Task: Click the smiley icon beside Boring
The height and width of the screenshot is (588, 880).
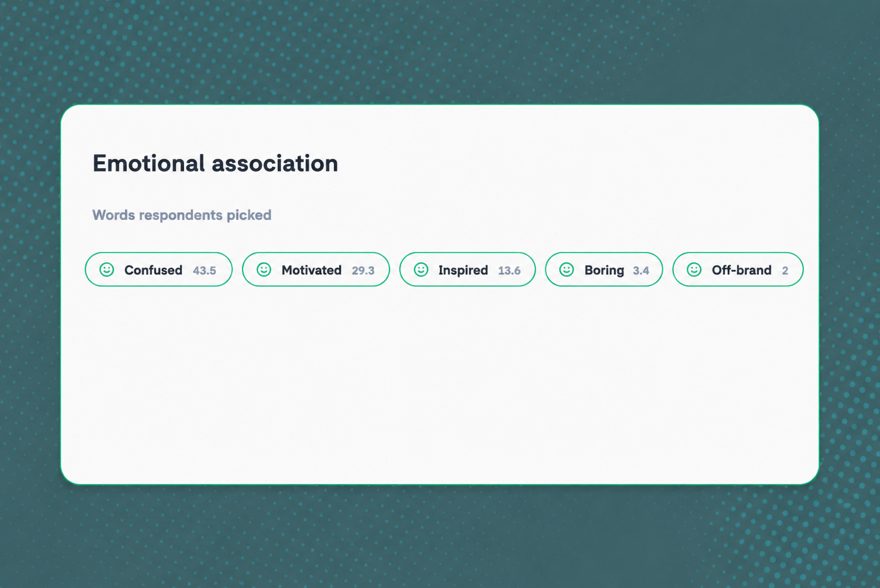Action: point(567,270)
